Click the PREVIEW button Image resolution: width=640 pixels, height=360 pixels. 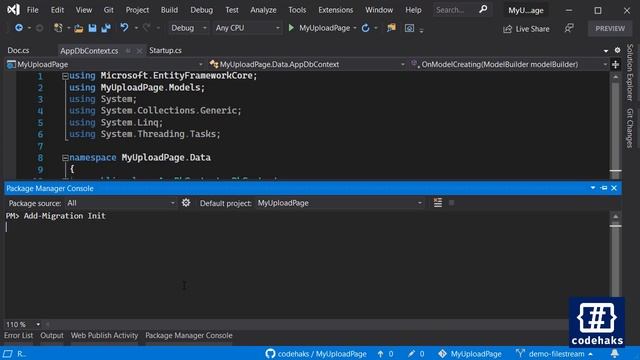610,28
